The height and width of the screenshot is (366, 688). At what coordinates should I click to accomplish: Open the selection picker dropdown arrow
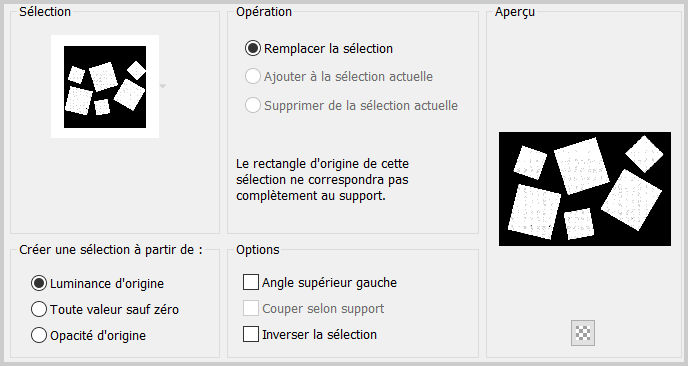click(x=163, y=86)
